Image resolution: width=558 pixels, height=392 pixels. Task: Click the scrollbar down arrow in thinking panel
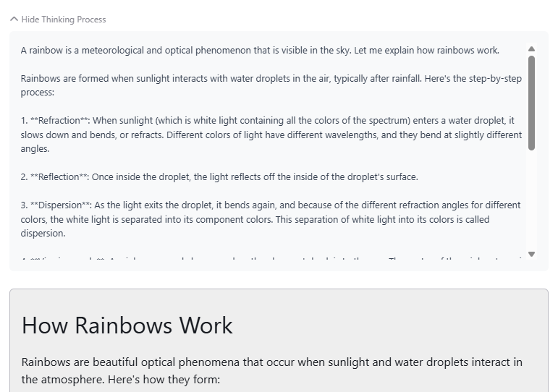pyautogui.click(x=532, y=254)
